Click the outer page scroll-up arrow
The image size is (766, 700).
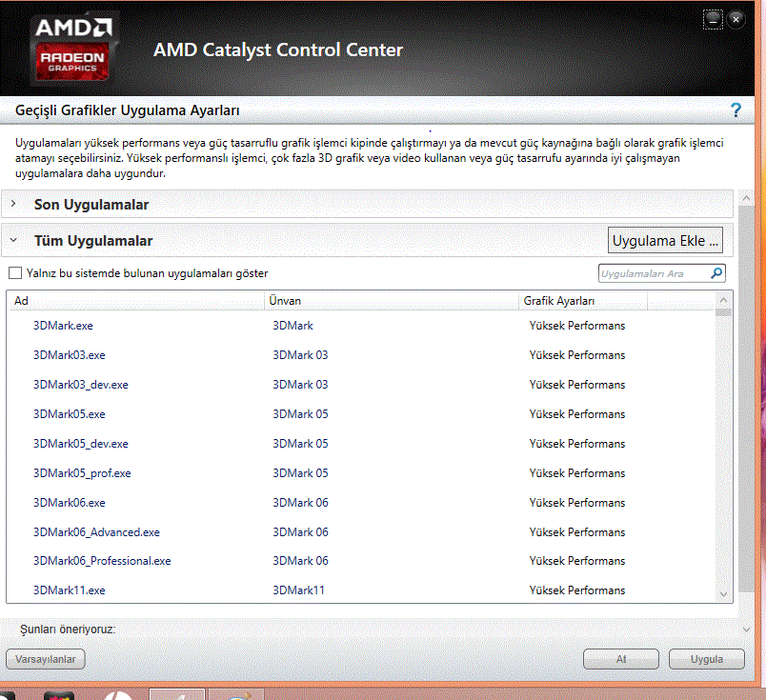pos(746,198)
